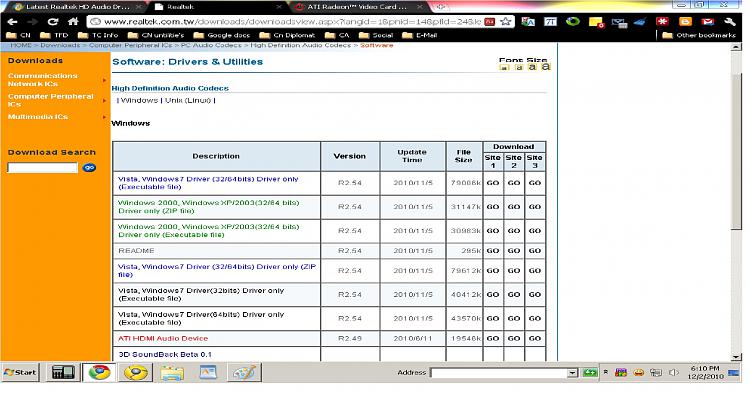Open the CN bookmarks folder
The height and width of the screenshot is (393, 750).
(19, 35)
